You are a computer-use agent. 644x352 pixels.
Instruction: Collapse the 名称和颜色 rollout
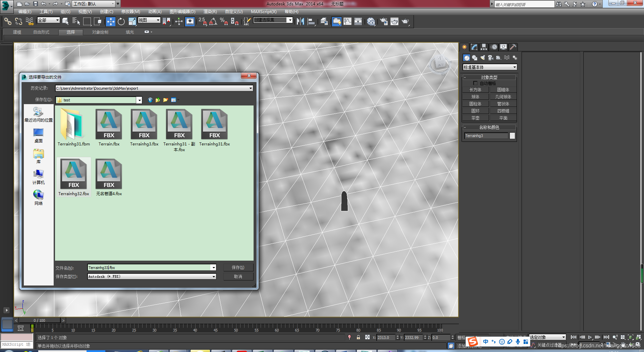coord(489,127)
